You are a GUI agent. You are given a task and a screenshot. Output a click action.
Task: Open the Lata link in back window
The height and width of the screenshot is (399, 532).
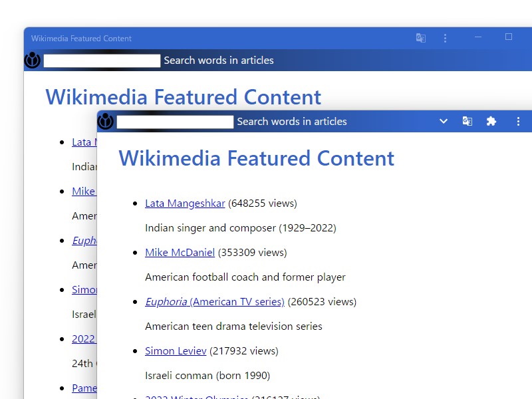(84, 142)
